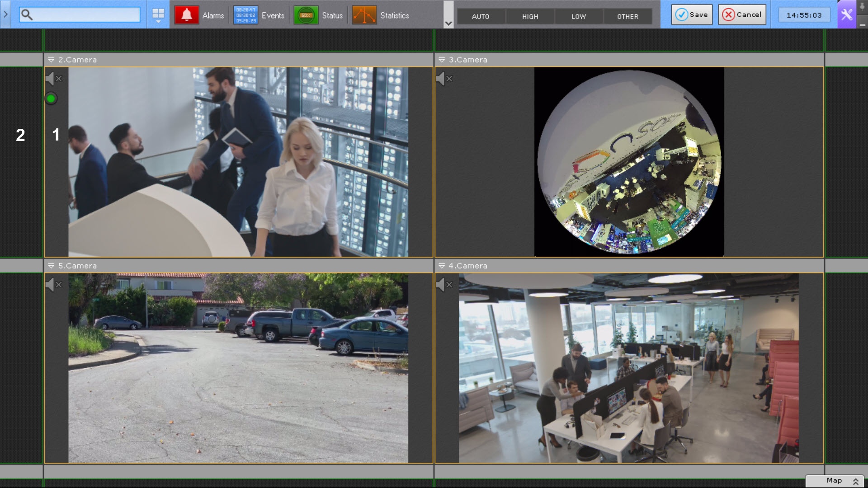Image resolution: width=868 pixels, height=488 pixels.
Task: Click the pin icon in top-right corner
Action: (x=862, y=7)
